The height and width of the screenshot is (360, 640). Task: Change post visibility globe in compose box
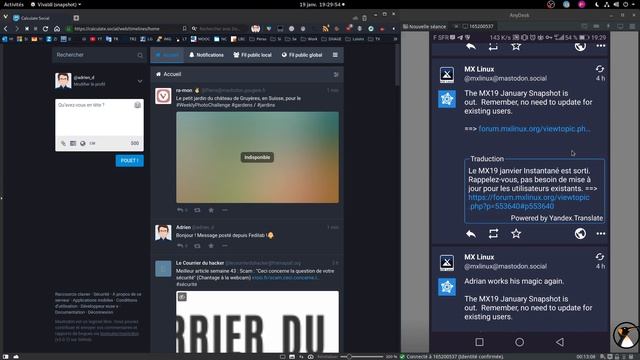pyautogui.click(x=82, y=143)
